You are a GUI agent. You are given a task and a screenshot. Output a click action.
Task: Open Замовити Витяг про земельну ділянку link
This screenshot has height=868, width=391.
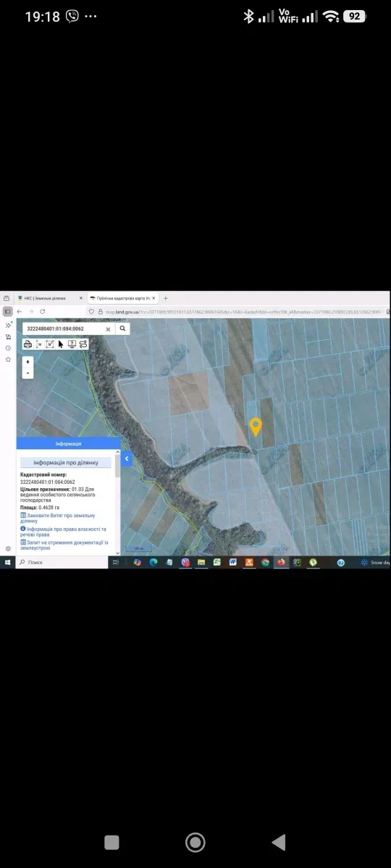point(57,518)
